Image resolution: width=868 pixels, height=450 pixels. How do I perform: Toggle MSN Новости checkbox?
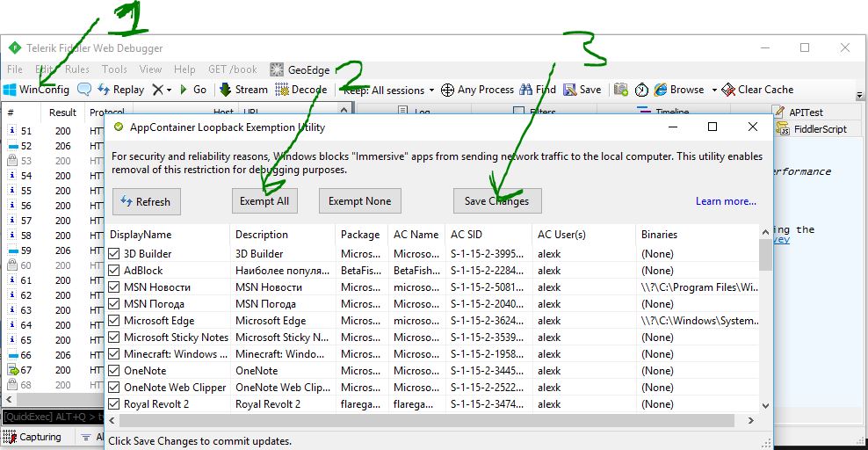pos(114,287)
